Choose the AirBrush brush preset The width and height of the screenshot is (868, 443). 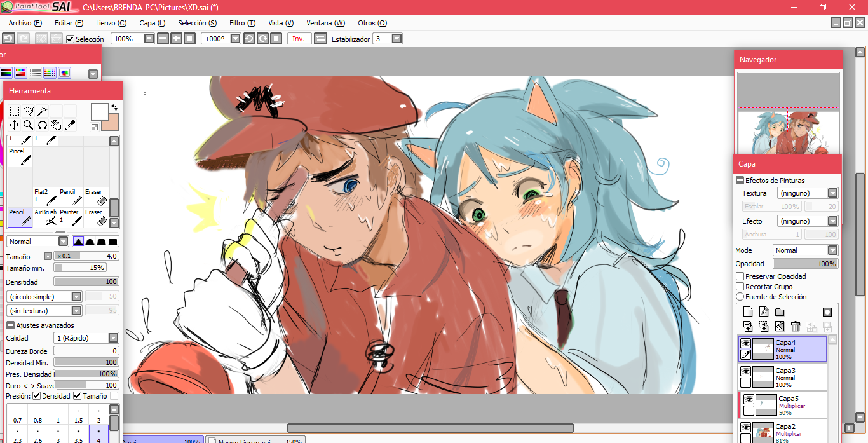45,217
